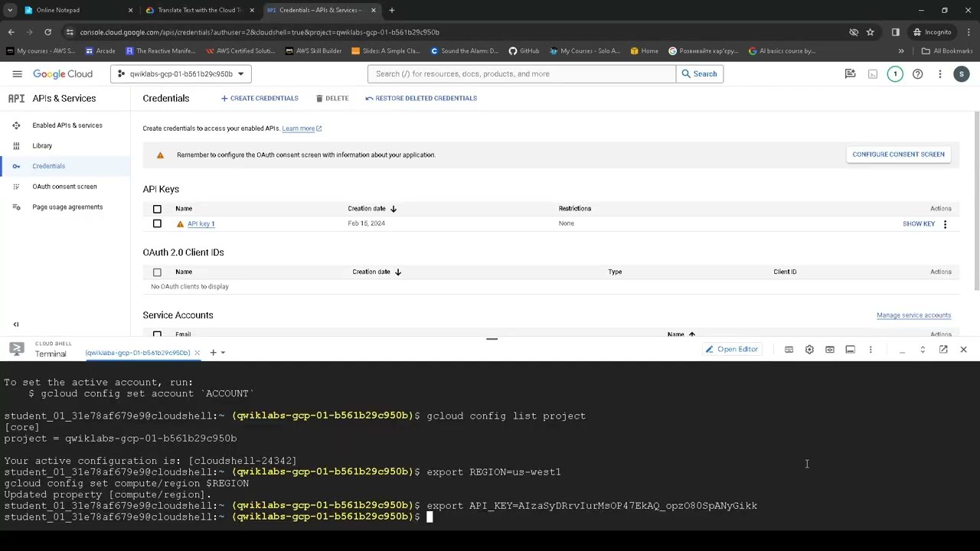Open OAuth consent screen page
Image resolution: width=980 pixels, height=551 pixels.
pos(64,187)
